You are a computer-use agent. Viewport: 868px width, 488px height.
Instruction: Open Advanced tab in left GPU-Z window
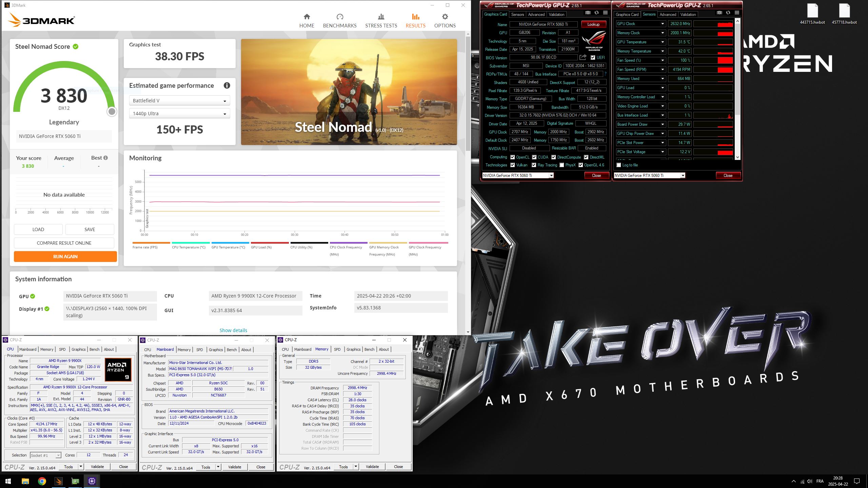click(536, 14)
